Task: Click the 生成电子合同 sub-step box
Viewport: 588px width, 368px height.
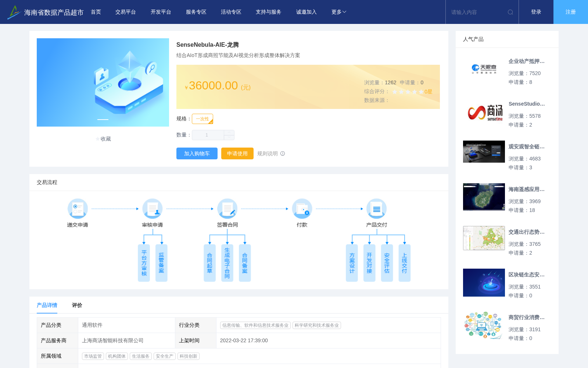Action: [227, 263]
